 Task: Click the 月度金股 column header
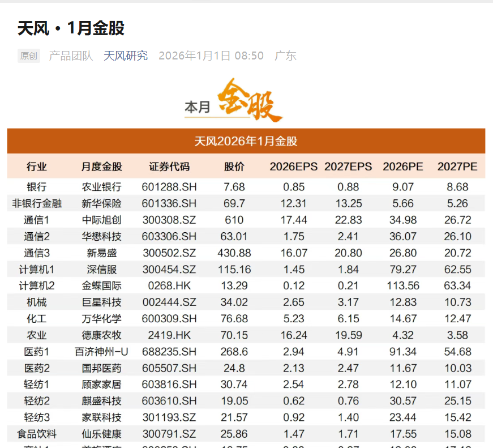[98, 167]
